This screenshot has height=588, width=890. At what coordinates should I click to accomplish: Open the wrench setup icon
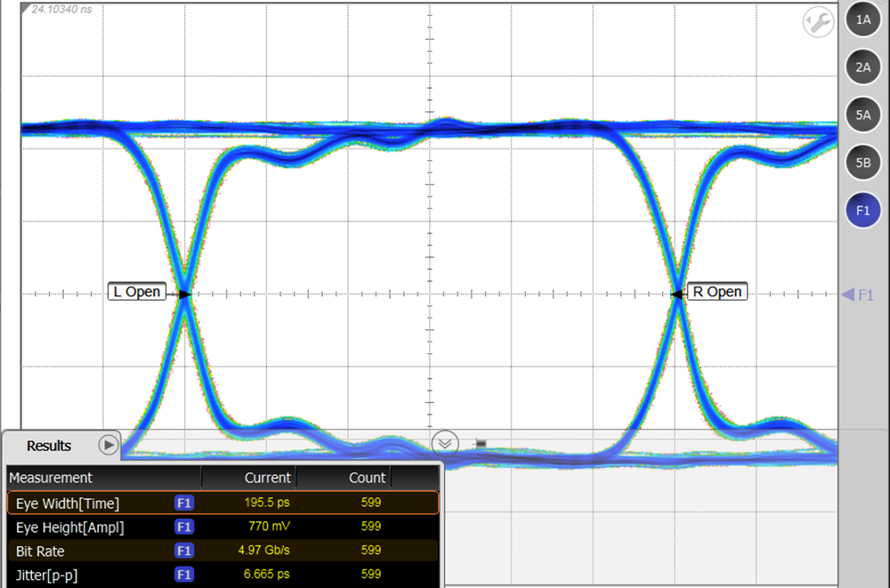click(x=818, y=22)
